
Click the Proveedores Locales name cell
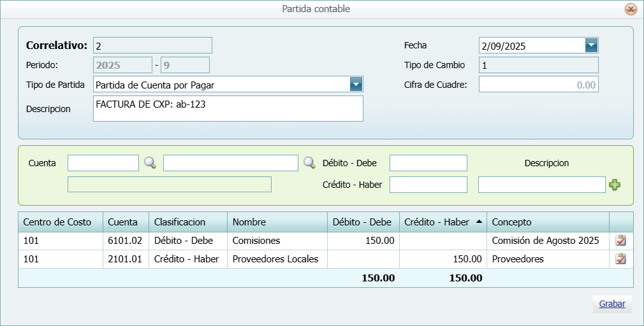point(277,259)
